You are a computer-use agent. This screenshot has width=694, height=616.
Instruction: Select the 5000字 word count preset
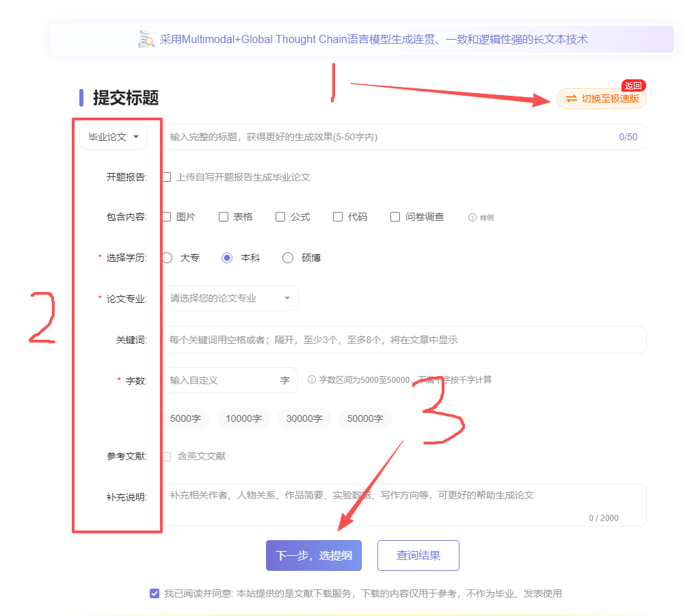click(x=185, y=418)
